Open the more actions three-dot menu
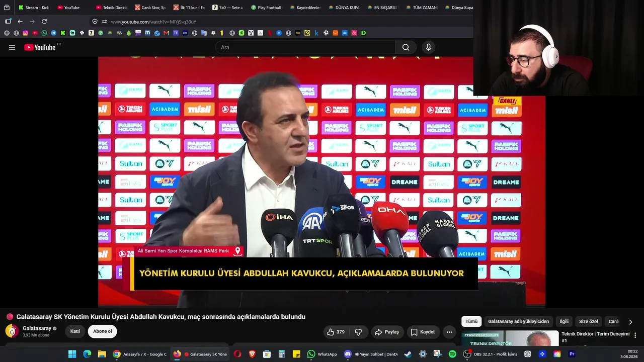Viewport: 644px width, 362px height. 449,332
